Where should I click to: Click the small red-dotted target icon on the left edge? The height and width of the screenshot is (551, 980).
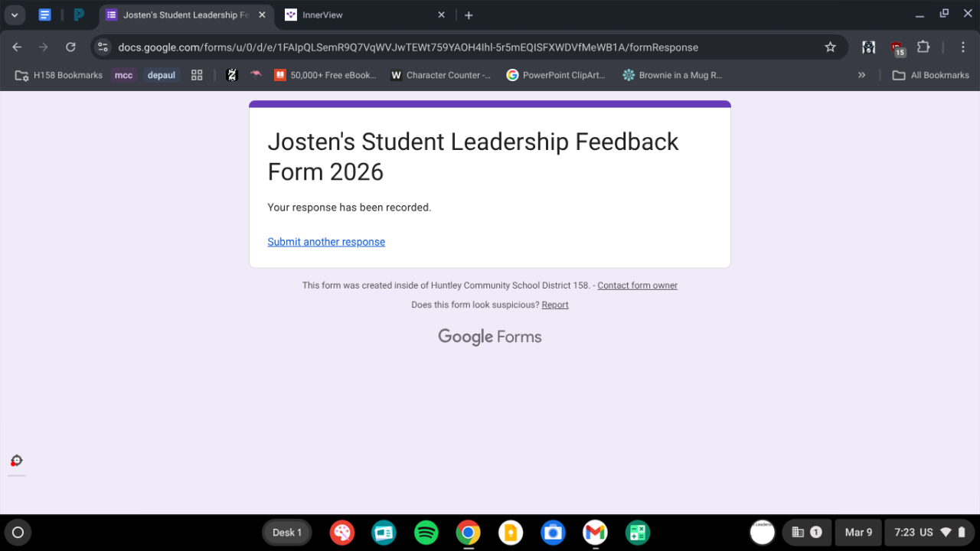click(17, 461)
